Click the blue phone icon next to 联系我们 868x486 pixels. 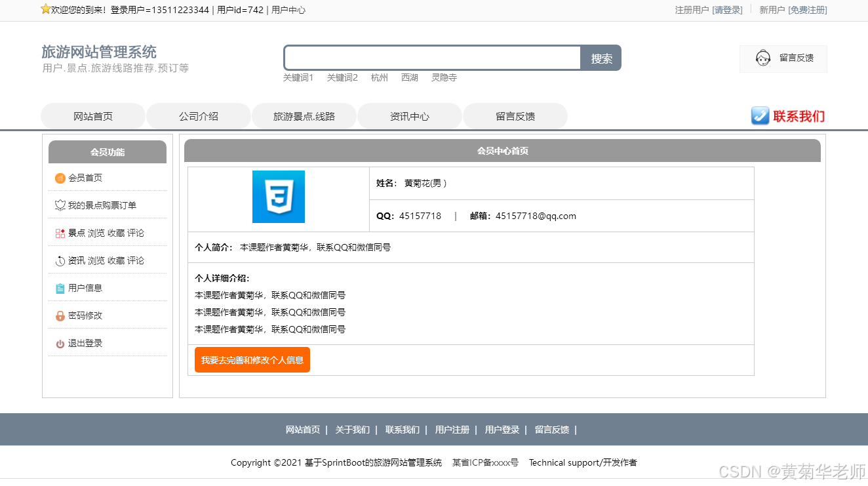[x=760, y=115]
